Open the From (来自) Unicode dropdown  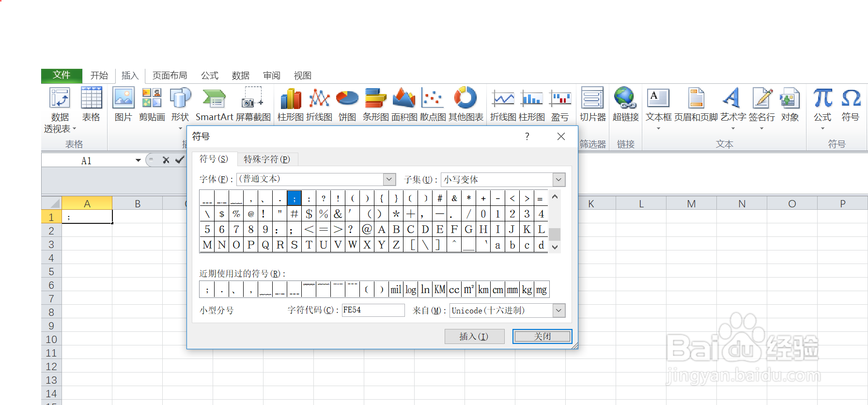[559, 310]
